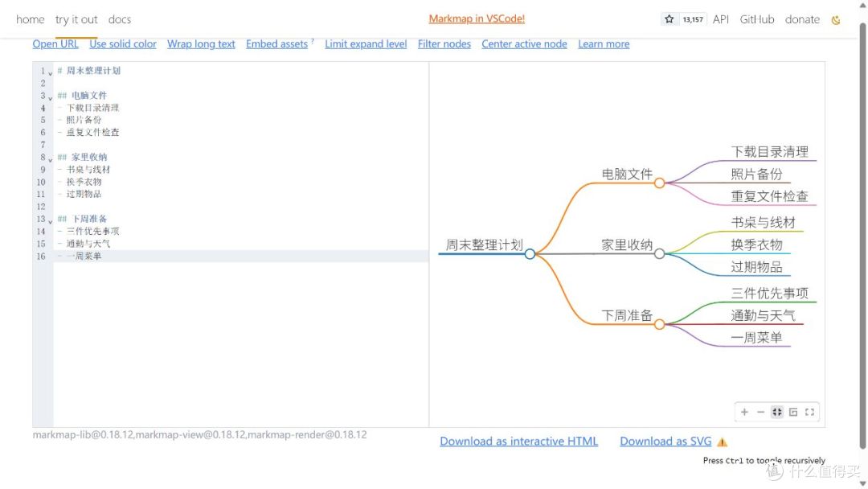The image size is (868, 489).
Task: Click the fit window icon
Action: (x=777, y=412)
